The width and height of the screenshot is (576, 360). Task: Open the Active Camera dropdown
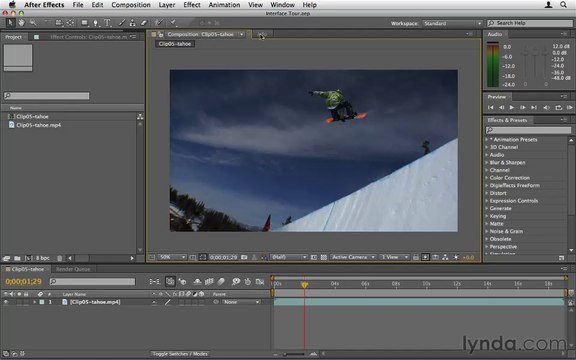click(353, 258)
